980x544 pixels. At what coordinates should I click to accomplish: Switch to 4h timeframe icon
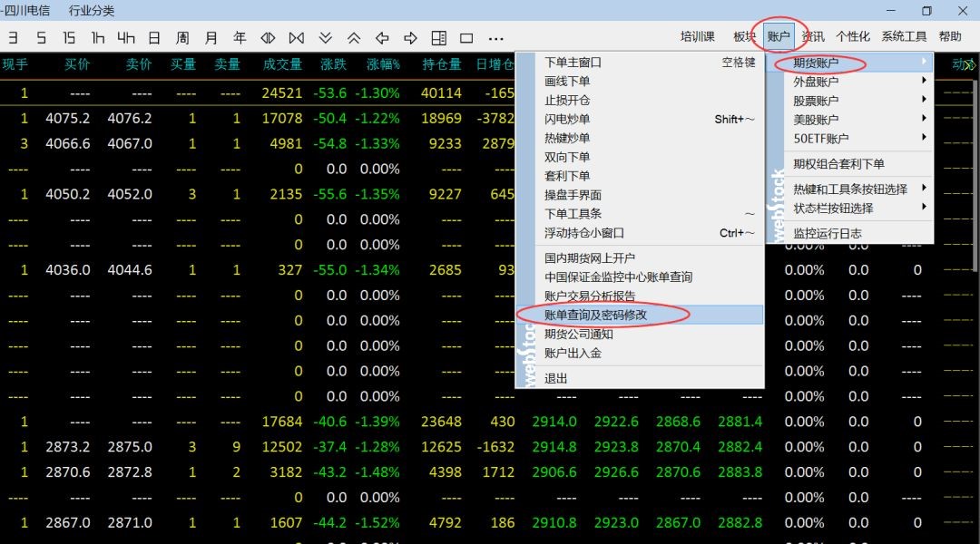pos(126,38)
